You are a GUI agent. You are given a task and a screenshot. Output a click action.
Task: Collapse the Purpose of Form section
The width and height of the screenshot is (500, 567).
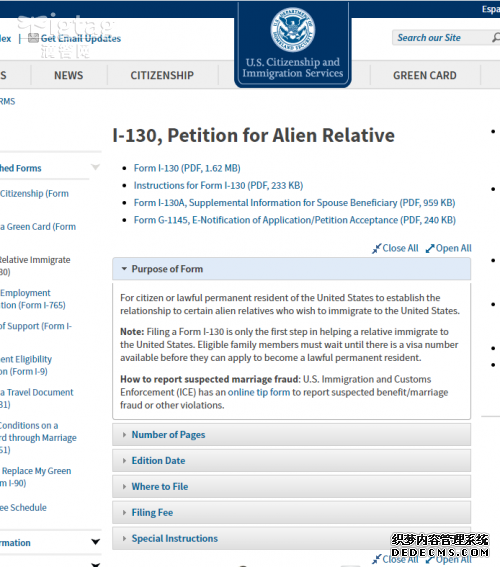click(x=291, y=269)
